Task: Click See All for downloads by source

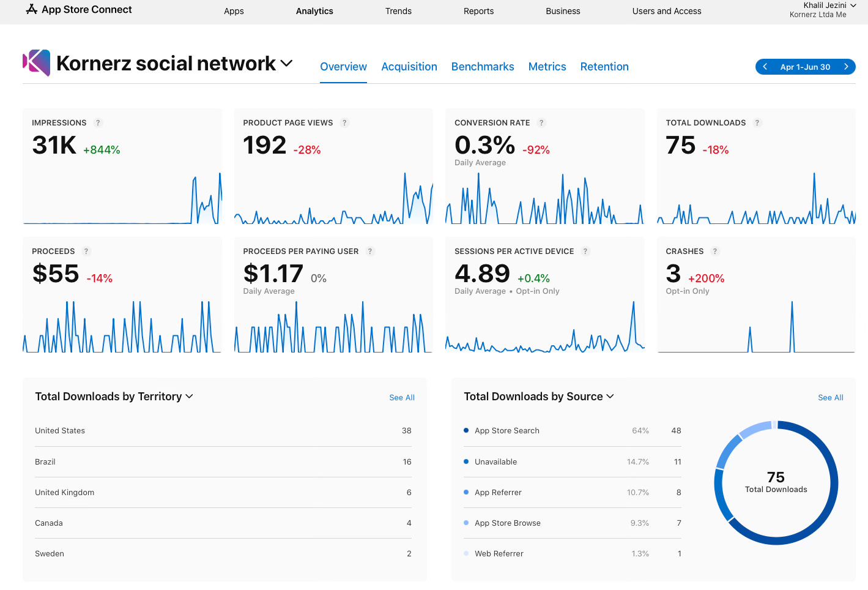Action: point(831,397)
